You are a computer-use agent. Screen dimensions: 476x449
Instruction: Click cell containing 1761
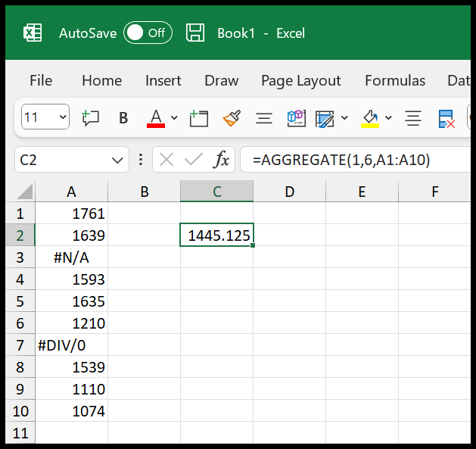(71, 214)
